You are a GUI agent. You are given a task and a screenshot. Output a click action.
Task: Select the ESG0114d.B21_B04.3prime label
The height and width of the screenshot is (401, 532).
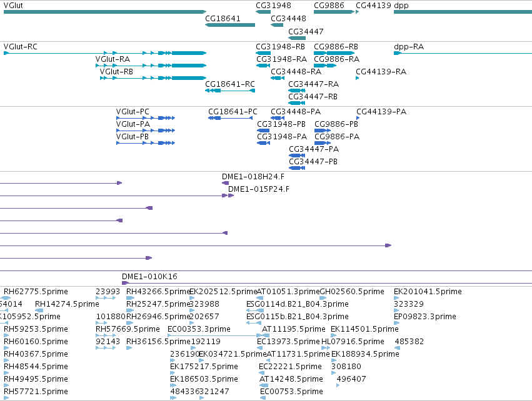tap(298, 304)
